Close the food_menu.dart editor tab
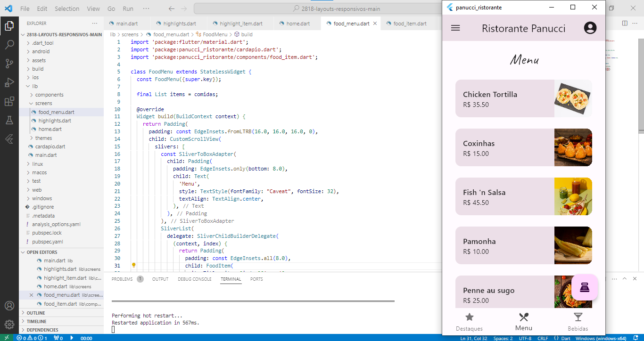This screenshot has height=341, width=644. [375, 23]
